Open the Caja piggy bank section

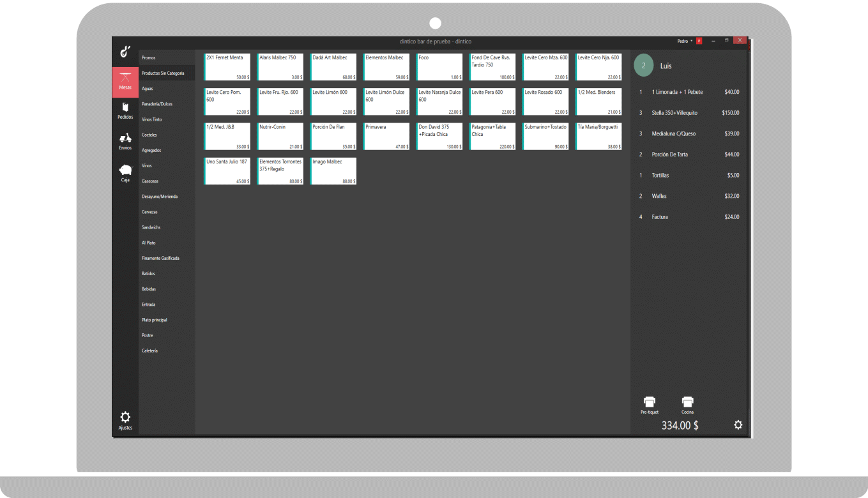pyautogui.click(x=125, y=174)
